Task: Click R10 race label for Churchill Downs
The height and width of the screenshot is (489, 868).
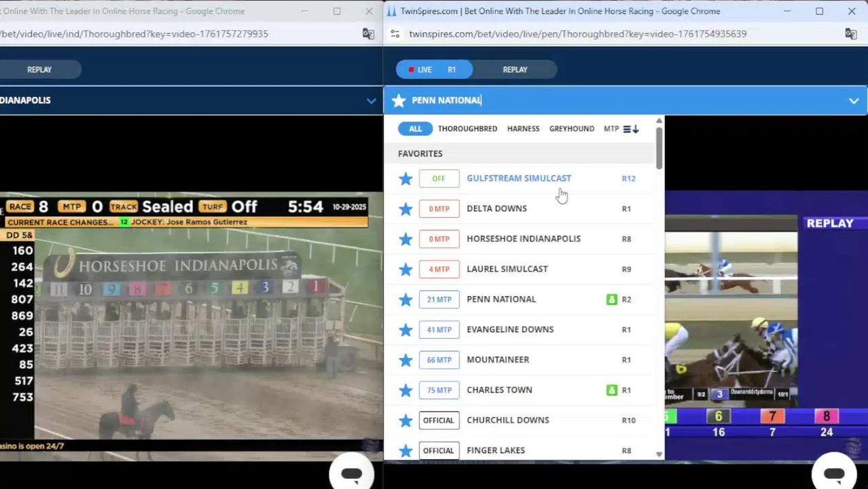Action: (x=628, y=420)
